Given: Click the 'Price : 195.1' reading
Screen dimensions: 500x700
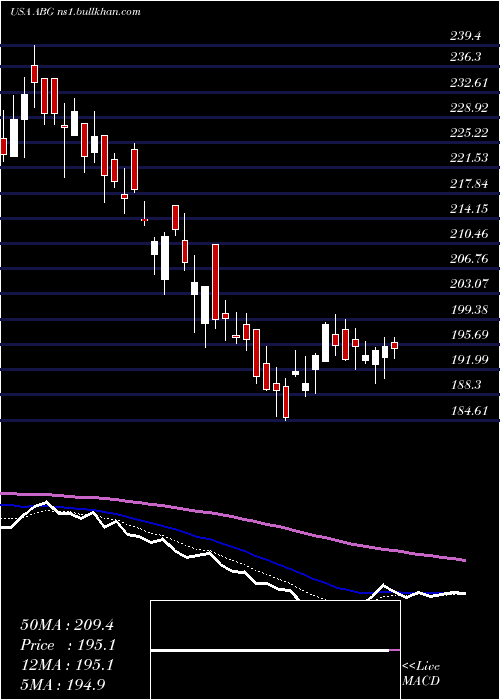Looking at the screenshot, I should point(68,645).
